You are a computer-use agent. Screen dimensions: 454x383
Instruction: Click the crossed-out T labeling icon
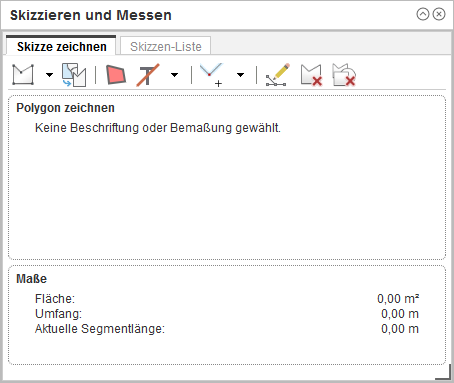[148, 75]
